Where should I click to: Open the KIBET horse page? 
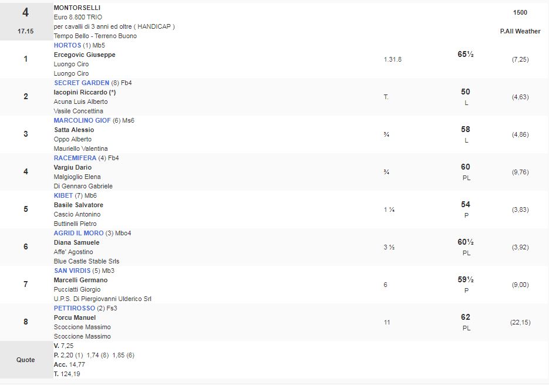coord(63,195)
